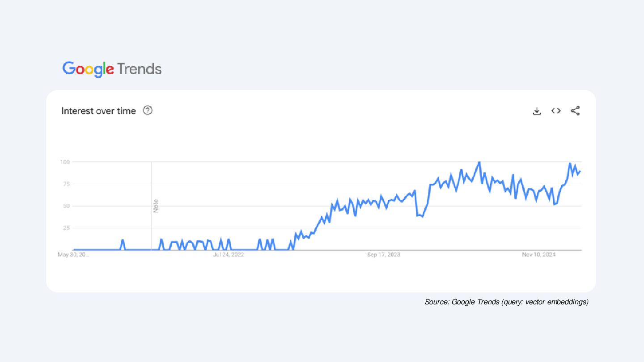Click the Trends text in logo
644x362 pixels.
coord(139,69)
